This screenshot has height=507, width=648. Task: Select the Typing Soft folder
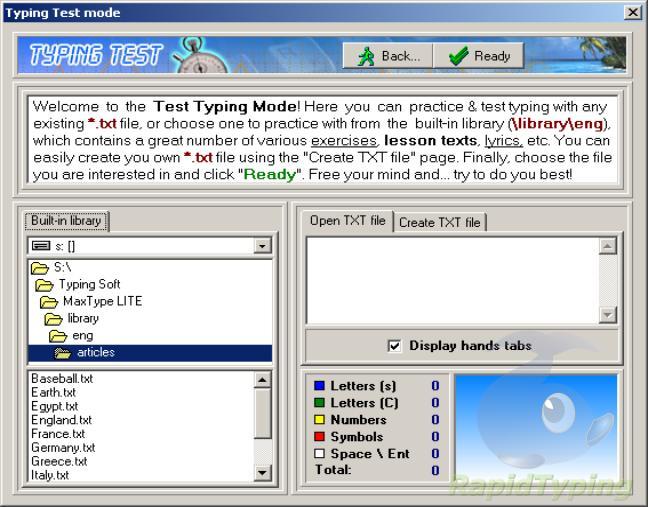click(150, 284)
